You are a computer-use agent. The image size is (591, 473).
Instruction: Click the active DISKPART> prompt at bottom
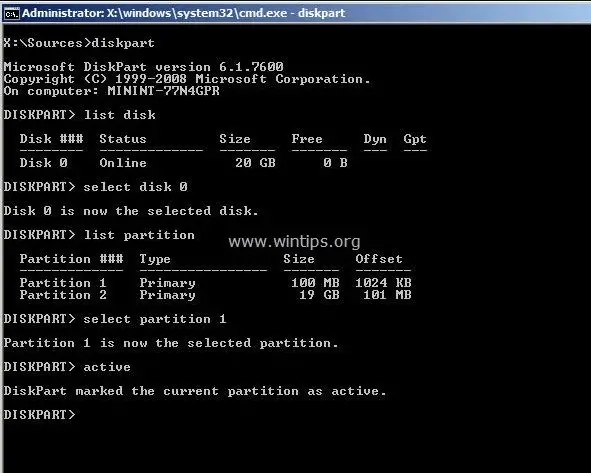(x=40, y=415)
